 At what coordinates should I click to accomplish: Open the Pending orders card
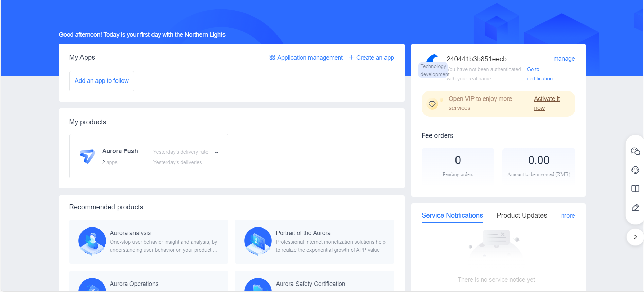click(458, 166)
